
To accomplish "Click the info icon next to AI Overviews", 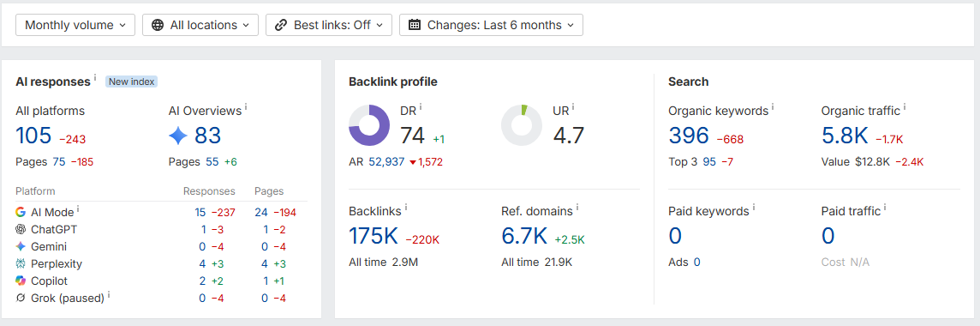I will [246, 107].
